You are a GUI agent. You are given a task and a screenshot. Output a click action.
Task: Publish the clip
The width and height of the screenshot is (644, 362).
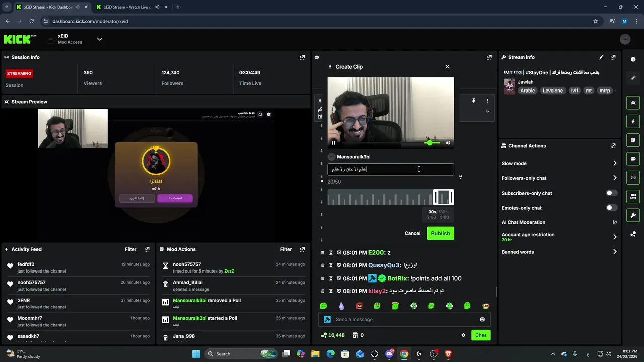440,233
